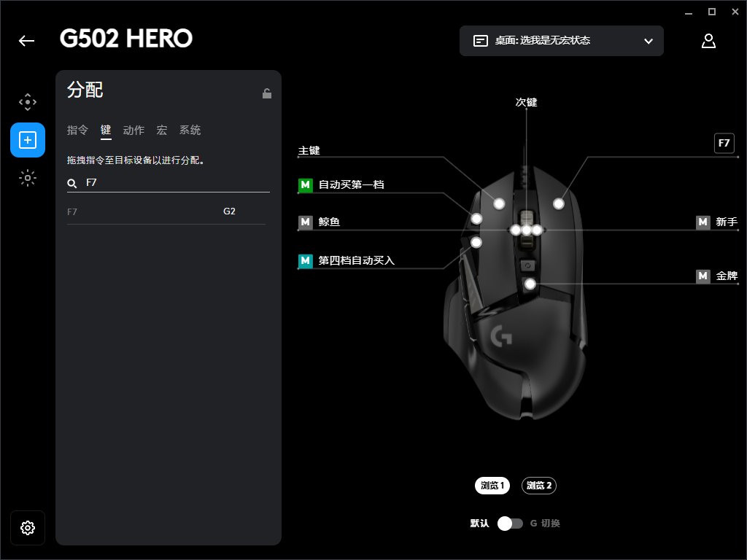Select the F7 key entry in the list

[x=166, y=211]
